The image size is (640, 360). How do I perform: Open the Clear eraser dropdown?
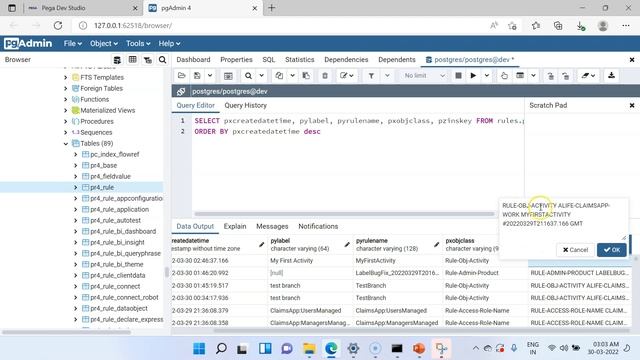(x=588, y=76)
